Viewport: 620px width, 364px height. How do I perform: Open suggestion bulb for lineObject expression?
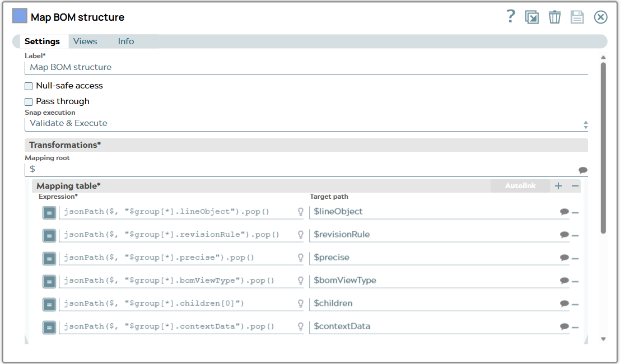(x=301, y=212)
